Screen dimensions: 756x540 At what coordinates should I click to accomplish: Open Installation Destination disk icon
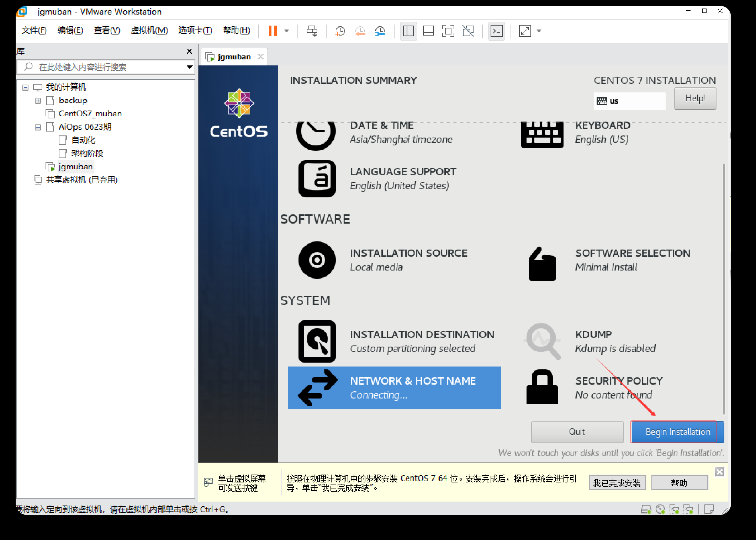(x=317, y=341)
